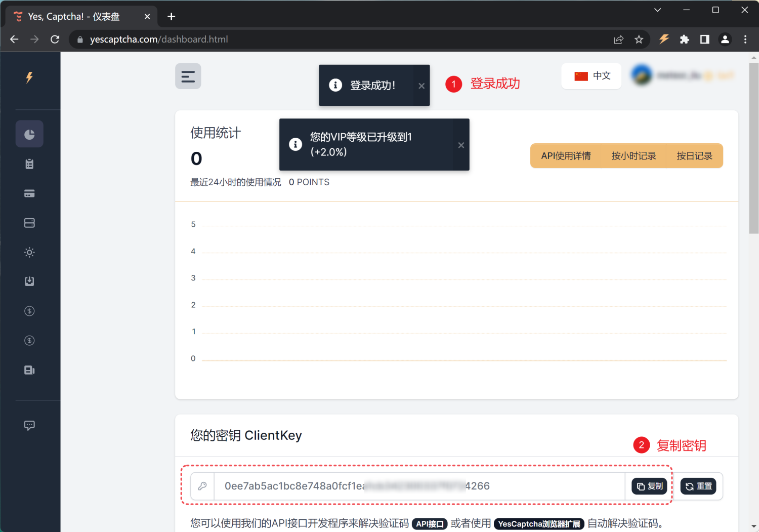Click the 0 POINTS text
Image resolution: width=759 pixels, height=532 pixels.
pyautogui.click(x=309, y=182)
